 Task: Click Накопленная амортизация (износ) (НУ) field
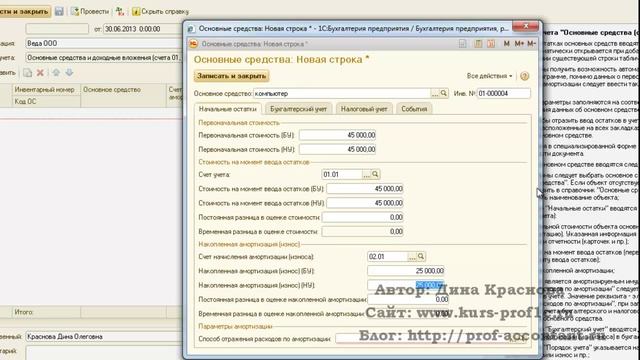(x=406, y=285)
